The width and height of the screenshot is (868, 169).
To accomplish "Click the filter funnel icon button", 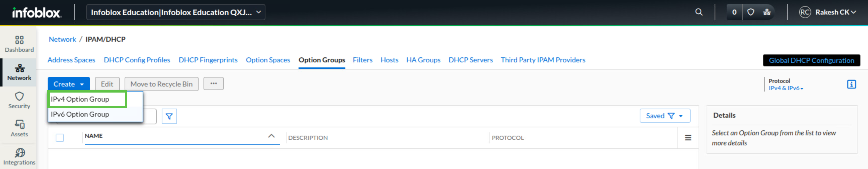I will (169, 116).
